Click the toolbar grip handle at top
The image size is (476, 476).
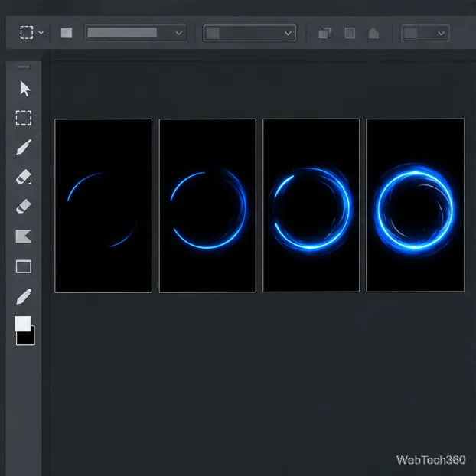click(24, 67)
